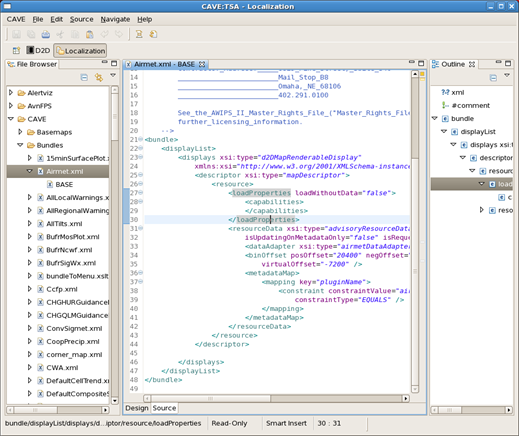Open the CAVE menu

click(x=16, y=19)
